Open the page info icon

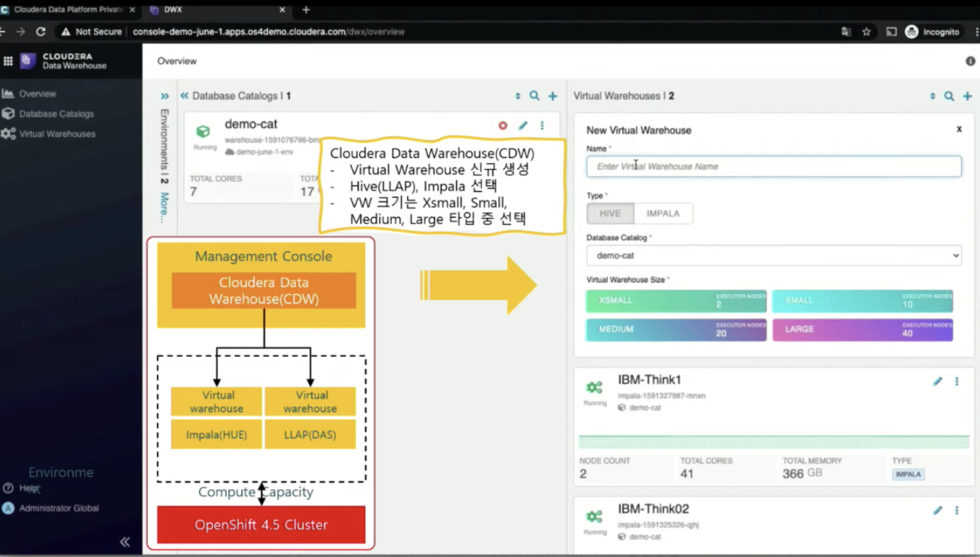[x=970, y=61]
